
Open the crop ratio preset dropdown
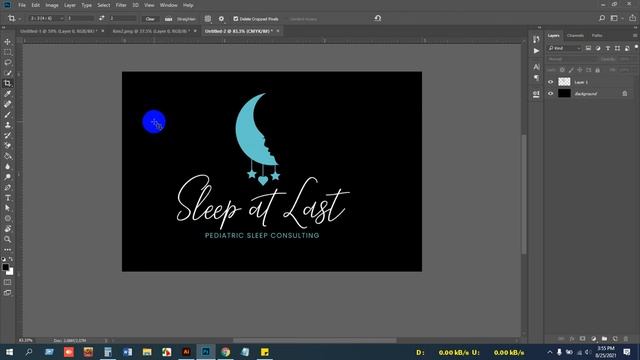(x=47, y=18)
